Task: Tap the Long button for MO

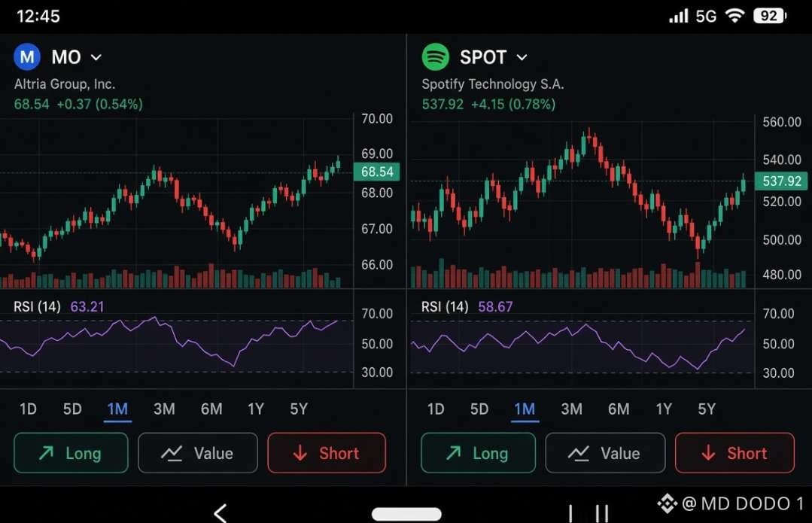Action: click(x=71, y=453)
